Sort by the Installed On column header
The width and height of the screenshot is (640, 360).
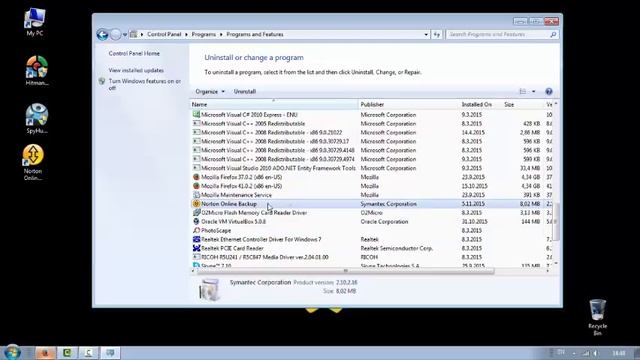pyautogui.click(x=480, y=104)
